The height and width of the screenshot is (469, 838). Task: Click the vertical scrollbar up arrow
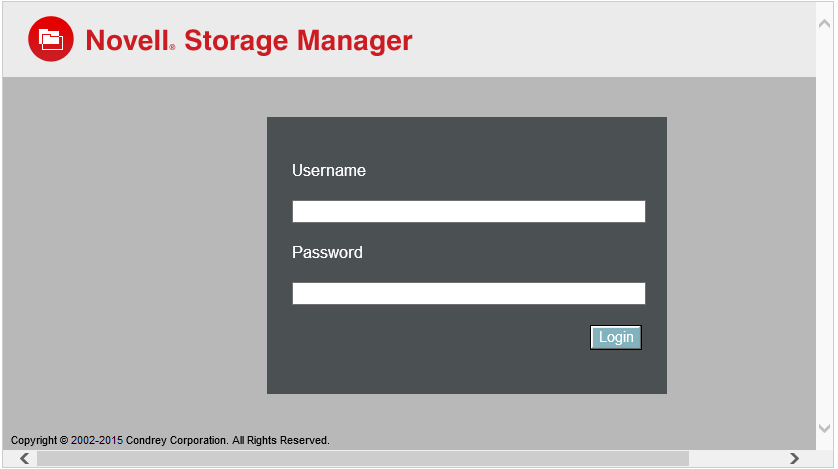pyautogui.click(x=825, y=13)
